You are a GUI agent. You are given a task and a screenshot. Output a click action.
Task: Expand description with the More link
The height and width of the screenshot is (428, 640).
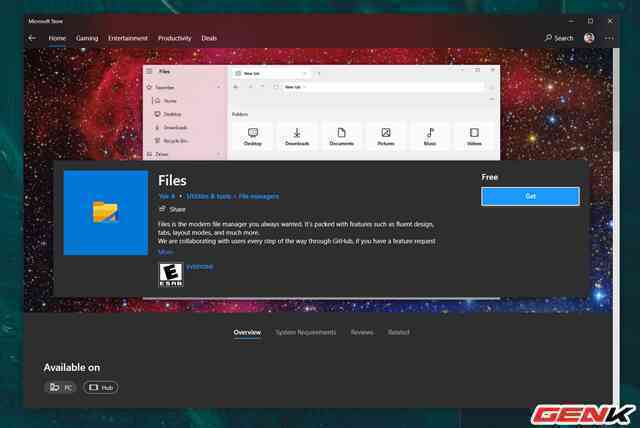click(x=165, y=252)
